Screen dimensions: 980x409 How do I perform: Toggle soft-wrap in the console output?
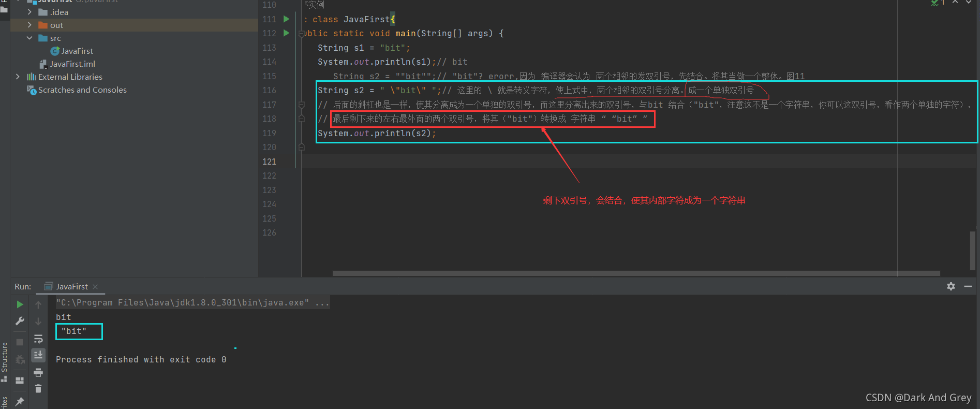38,339
